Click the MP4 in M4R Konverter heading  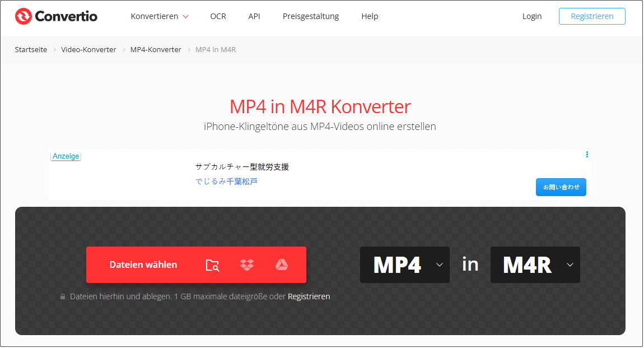click(320, 107)
